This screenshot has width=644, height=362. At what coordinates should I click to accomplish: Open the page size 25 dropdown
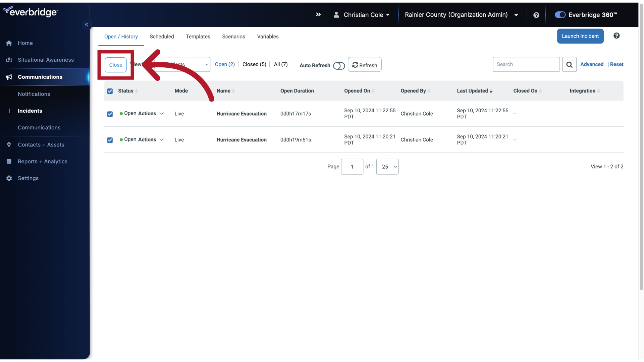[387, 166]
